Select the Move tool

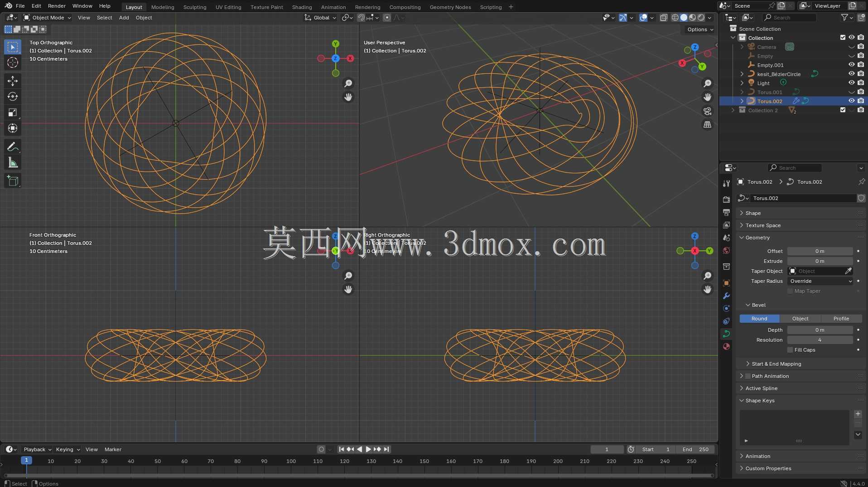pyautogui.click(x=13, y=81)
